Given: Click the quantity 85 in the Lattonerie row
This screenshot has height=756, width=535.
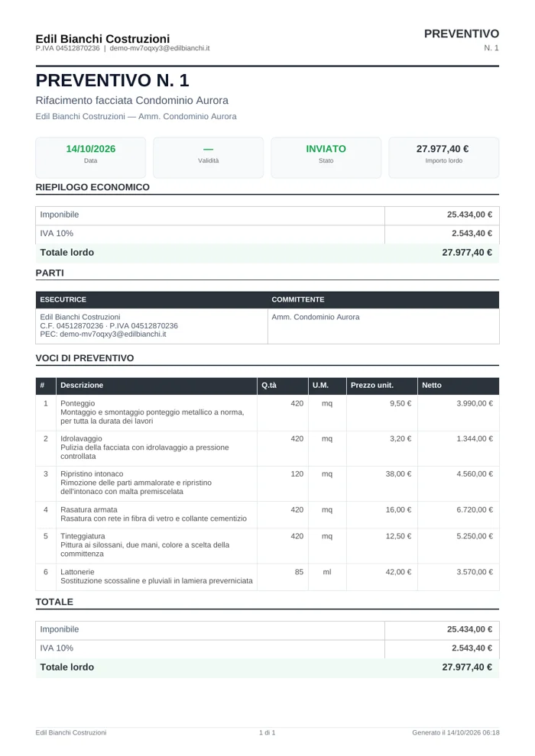Looking at the screenshot, I should click(x=299, y=572).
